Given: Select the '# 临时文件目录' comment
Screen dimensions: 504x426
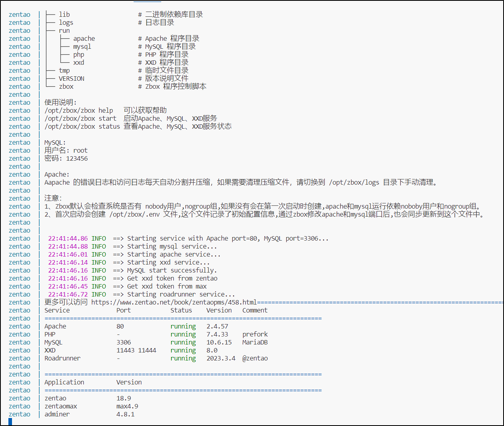Looking at the screenshot, I should coord(163,70).
